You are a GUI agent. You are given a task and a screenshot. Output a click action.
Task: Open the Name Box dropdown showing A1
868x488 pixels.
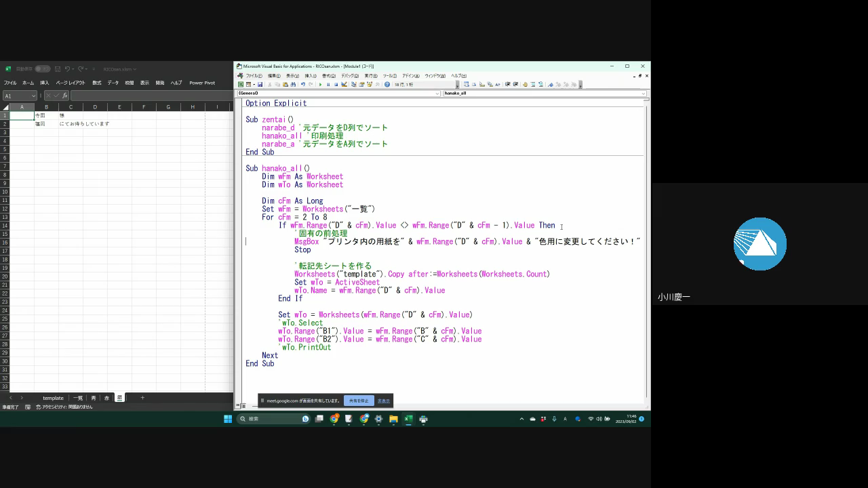pos(33,96)
